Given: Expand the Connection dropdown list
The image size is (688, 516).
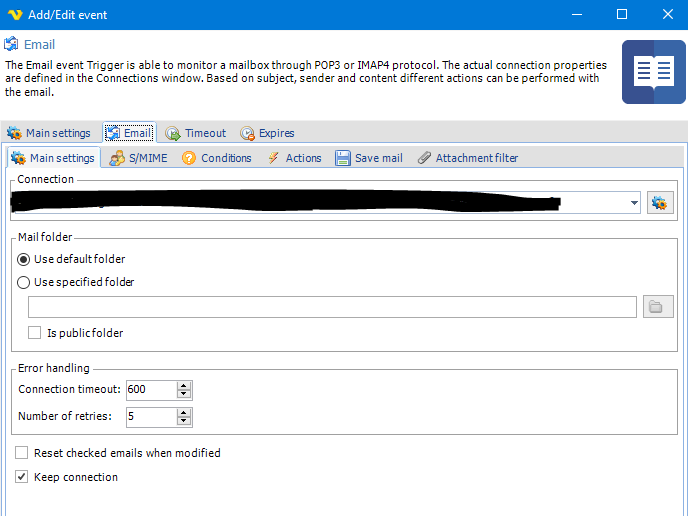Looking at the screenshot, I should (635, 203).
